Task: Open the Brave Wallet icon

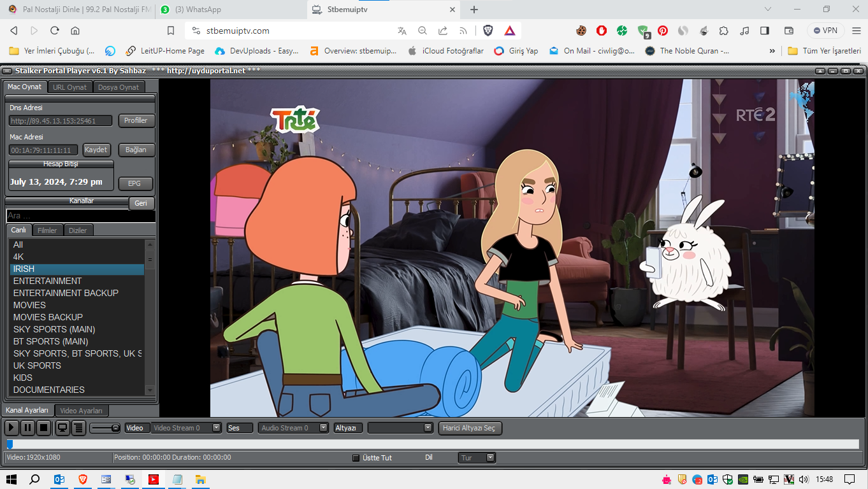Action: (788, 31)
